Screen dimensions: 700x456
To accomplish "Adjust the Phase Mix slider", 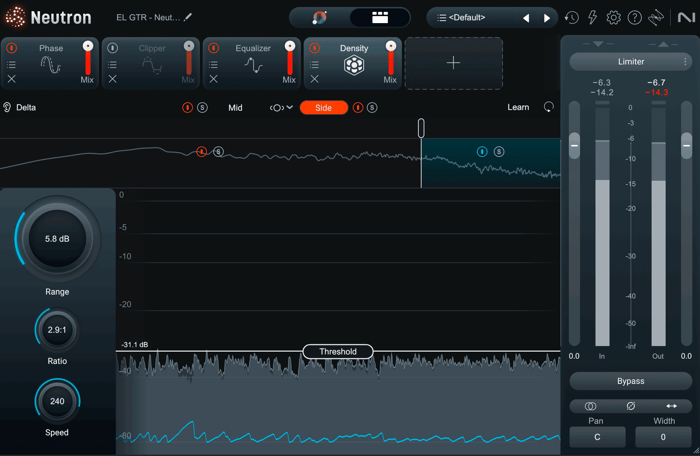I will point(88,58).
